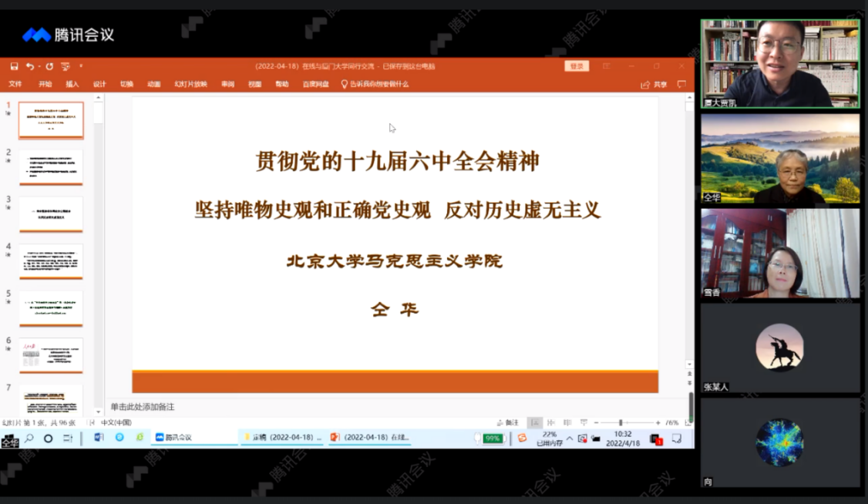
Task: Click the Save icon in quick access toolbar
Action: (14, 66)
